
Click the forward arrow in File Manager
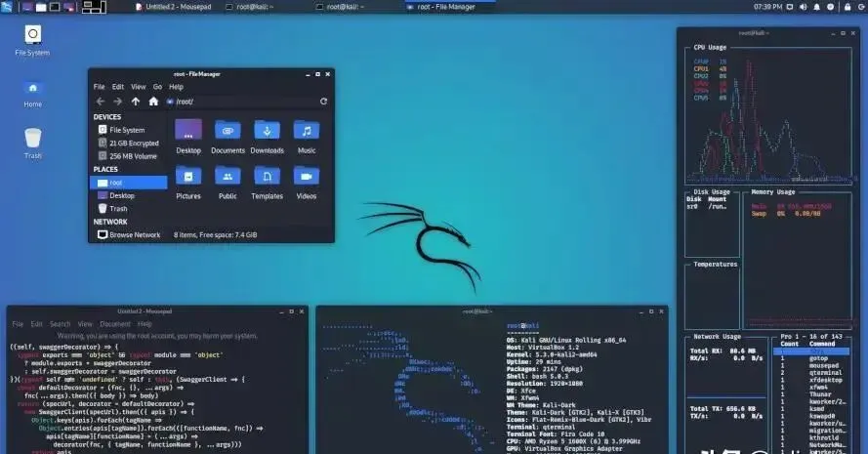pos(117,102)
